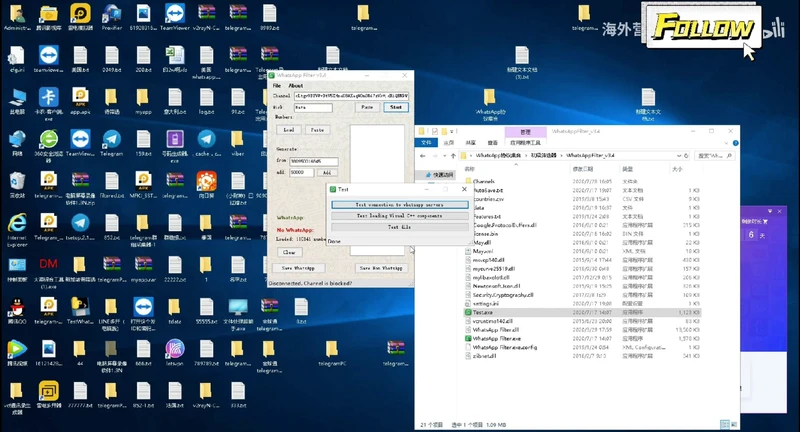The image size is (800, 432).
Task: Click the 'Save Non WhatsApp' button
Action: click(381, 268)
